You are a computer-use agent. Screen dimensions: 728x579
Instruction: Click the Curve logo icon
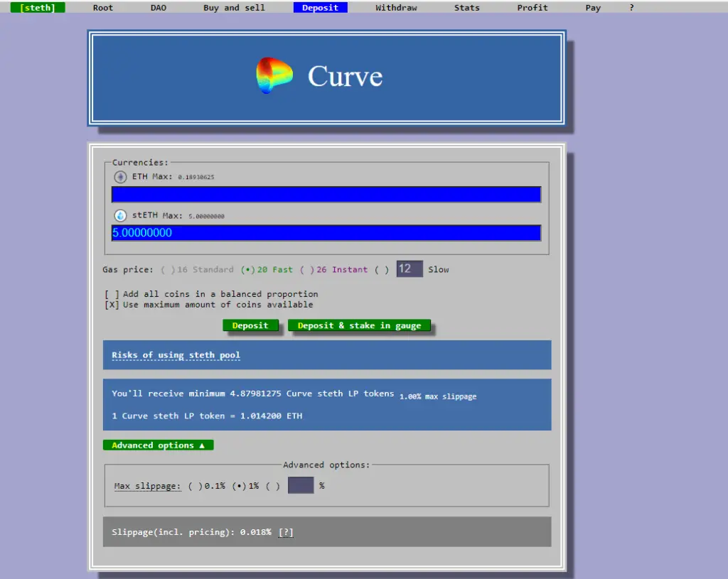pyautogui.click(x=274, y=75)
